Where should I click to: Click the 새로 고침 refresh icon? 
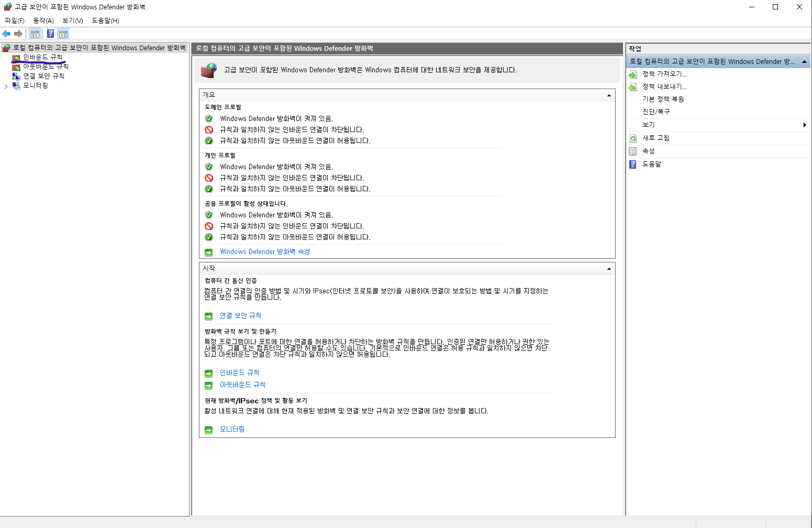tap(633, 138)
